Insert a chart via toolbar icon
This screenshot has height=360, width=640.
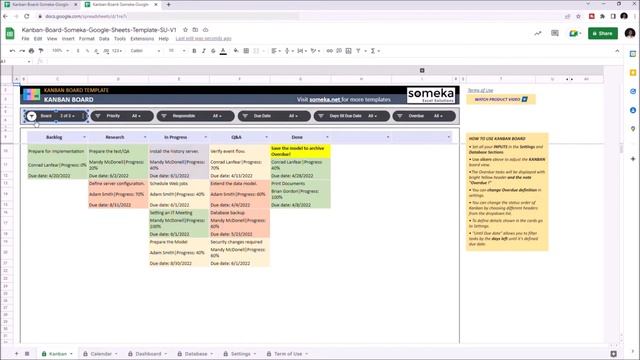pos(348,51)
